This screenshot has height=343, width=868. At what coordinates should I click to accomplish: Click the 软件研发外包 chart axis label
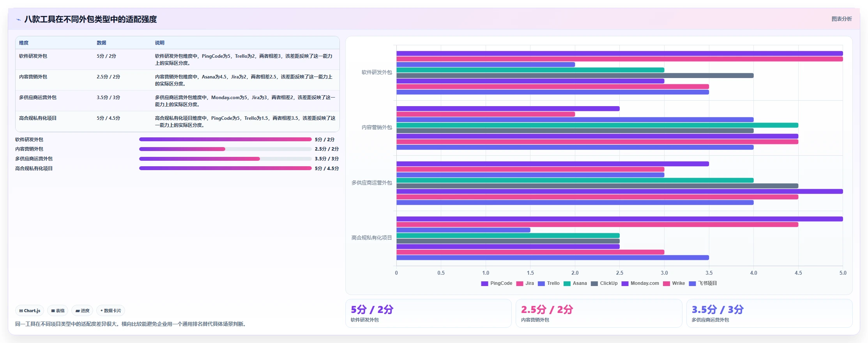pyautogui.click(x=377, y=72)
